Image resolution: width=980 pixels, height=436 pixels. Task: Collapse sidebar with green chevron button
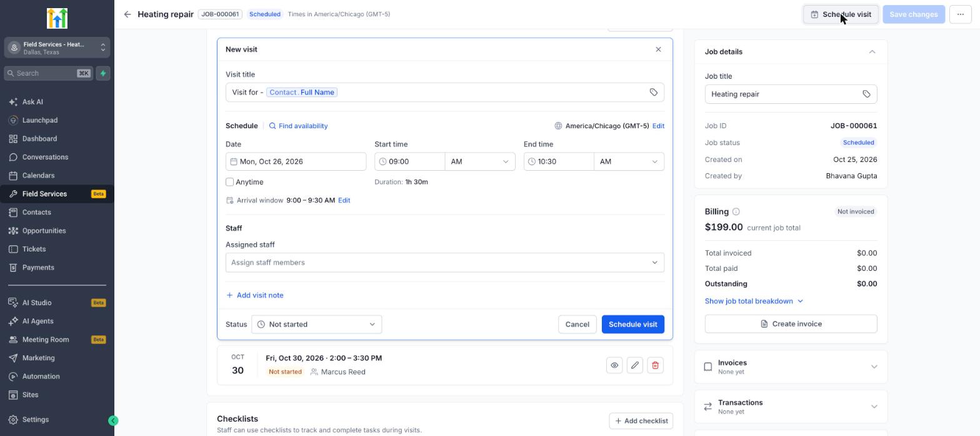pos(113,421)
